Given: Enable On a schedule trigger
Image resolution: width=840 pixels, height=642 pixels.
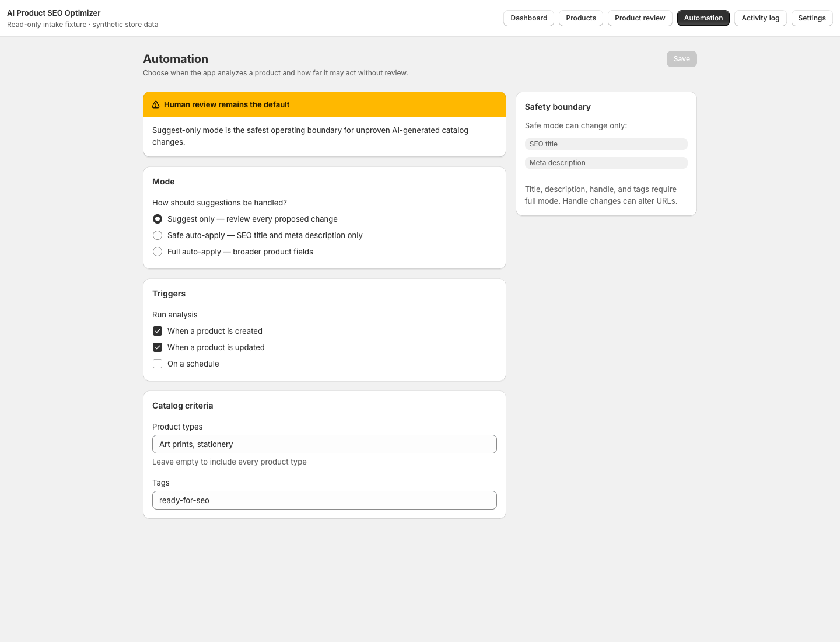Looking at the screenshot, I should (157, 364).
